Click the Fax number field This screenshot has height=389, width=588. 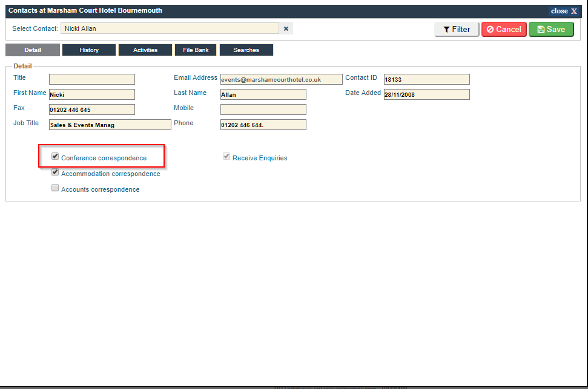[92, 110]
